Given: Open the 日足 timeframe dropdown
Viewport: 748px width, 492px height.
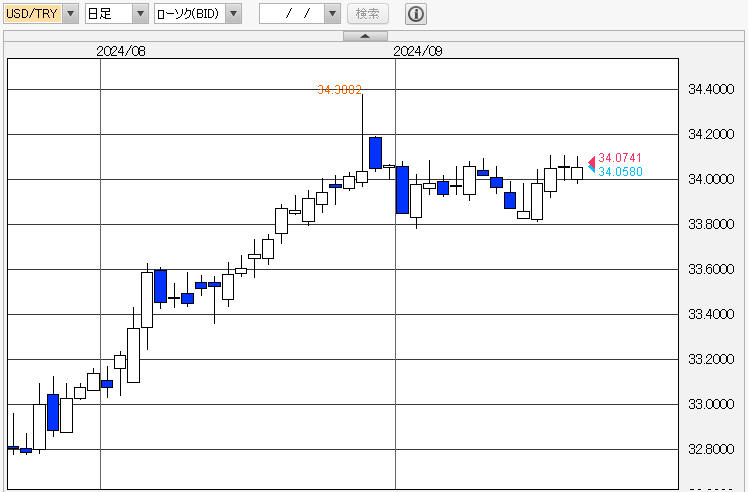Looking at the screenshot, I should point(117,13).
